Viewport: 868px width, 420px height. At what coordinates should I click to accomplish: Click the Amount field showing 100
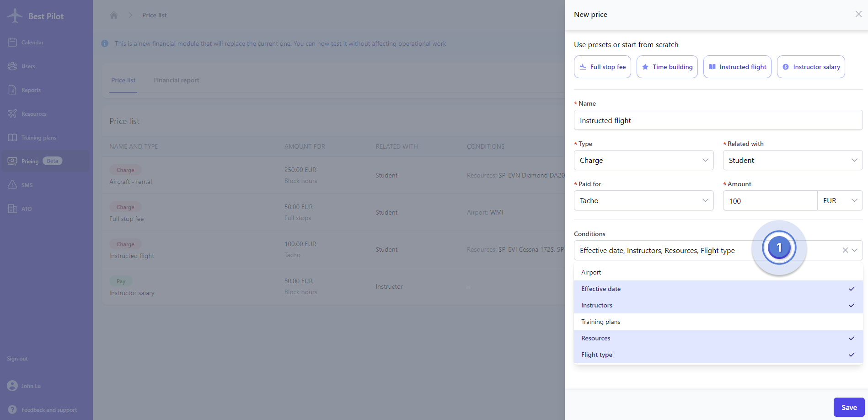point(770,200)
